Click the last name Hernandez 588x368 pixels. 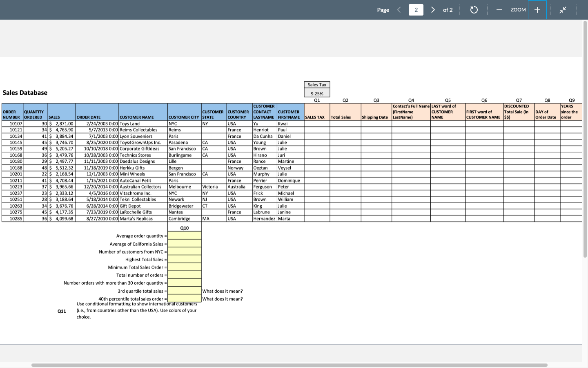click(264, 219)
